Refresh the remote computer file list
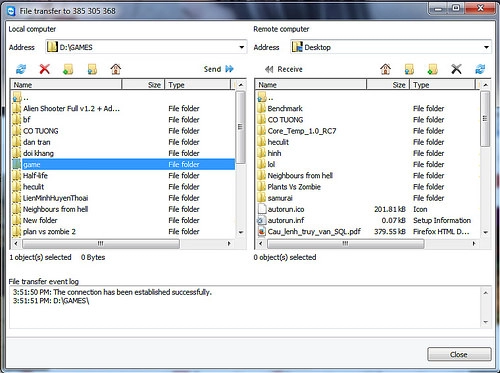This screenshot has height=373, width=500. pos(480,69)
